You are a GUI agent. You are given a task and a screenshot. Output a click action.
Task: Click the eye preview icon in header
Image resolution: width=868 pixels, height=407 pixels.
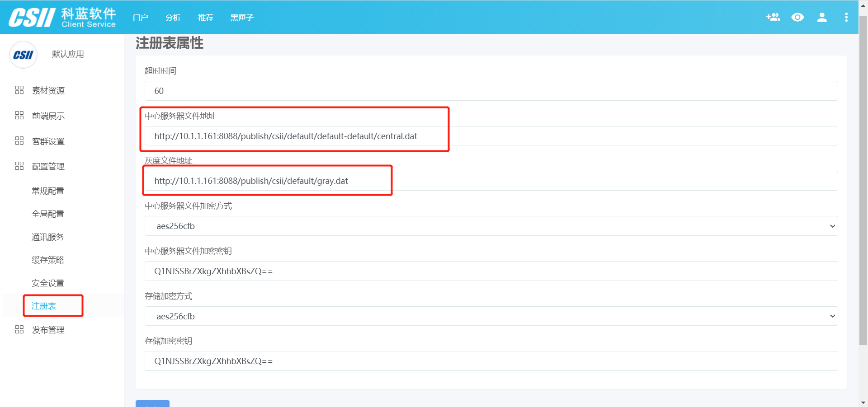[x=797, y=17]
